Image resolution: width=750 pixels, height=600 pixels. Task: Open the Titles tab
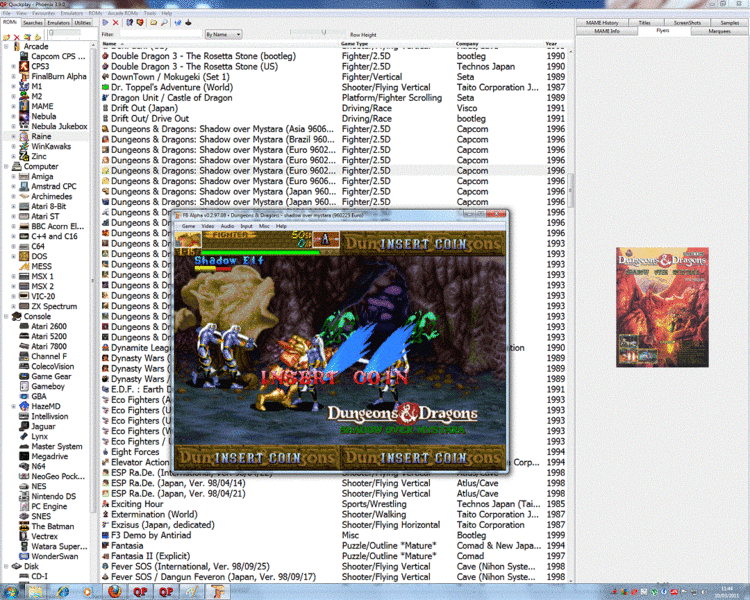645,22
